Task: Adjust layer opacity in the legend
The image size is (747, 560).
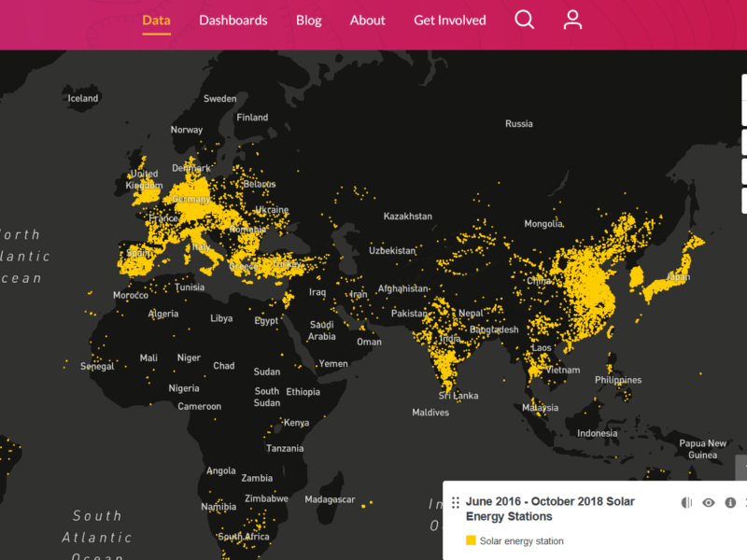Action: (x=686, y=502)
